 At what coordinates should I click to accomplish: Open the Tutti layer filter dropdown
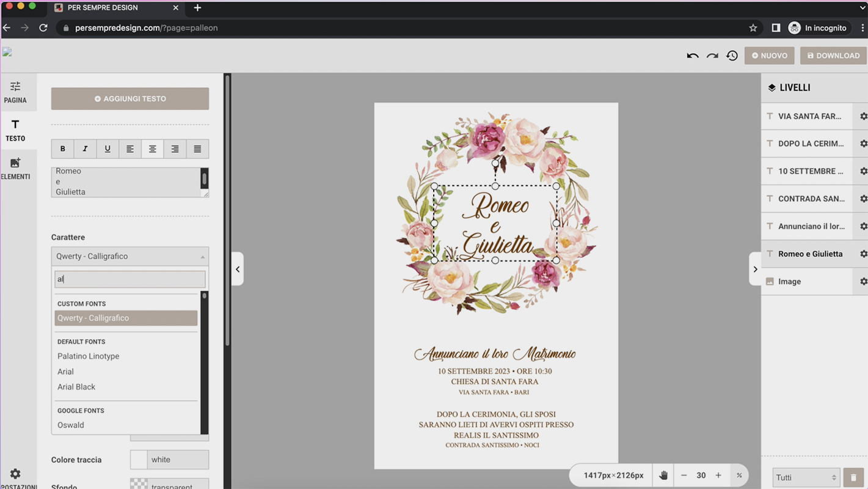click(805, 477)
